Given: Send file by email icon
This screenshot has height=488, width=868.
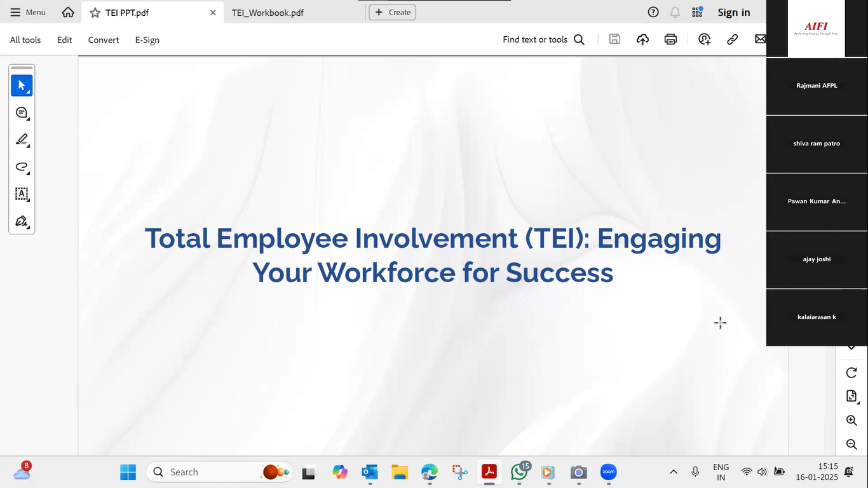Looking at the screenshot, I should [x=760, y=39].
